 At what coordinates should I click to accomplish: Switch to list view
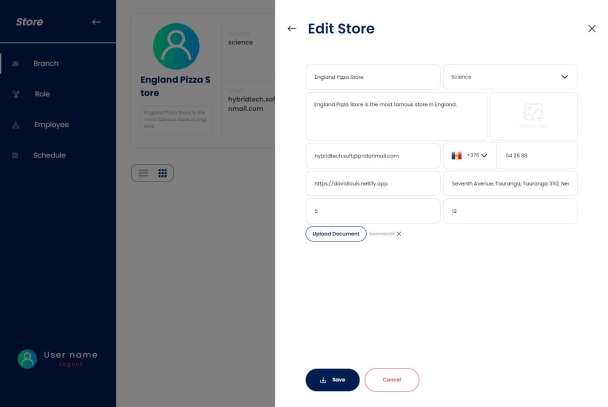pyautogui.click(x=143, y=173)
